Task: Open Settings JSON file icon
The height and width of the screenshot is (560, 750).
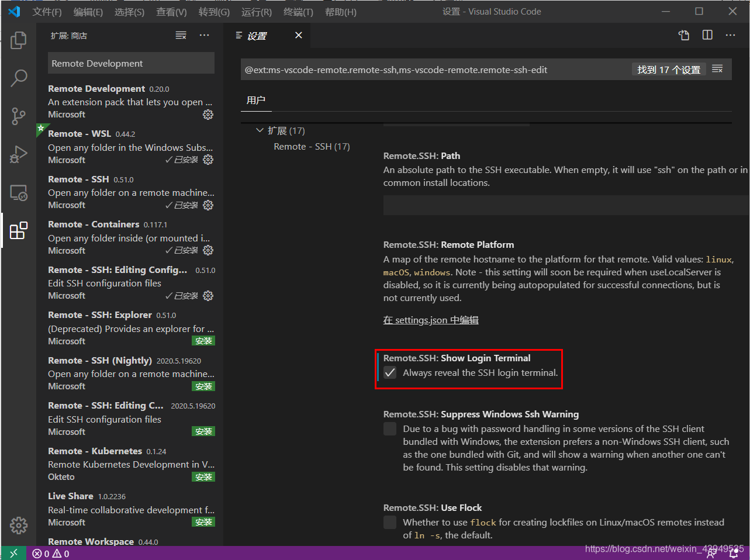Action: (684, 35)
